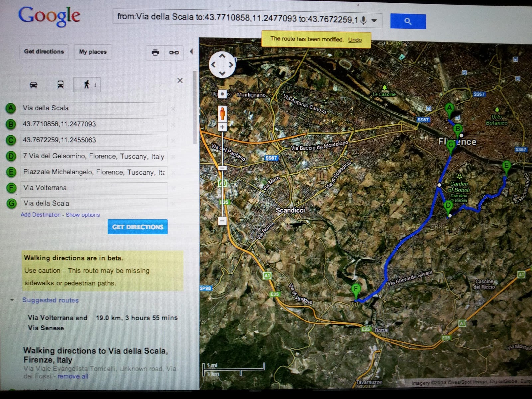Remove destination B with its X
The image size is (532, 399).
[173, 125]
